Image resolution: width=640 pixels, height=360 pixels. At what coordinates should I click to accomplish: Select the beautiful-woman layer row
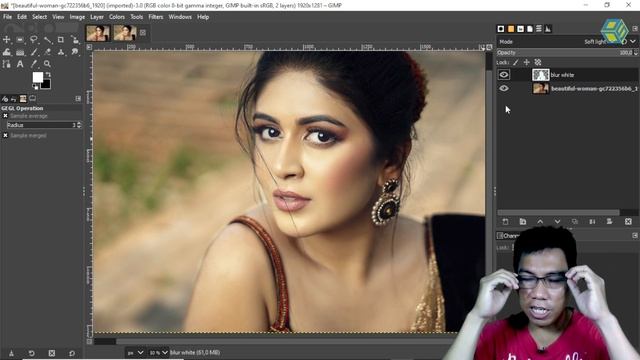coord(567,88)
